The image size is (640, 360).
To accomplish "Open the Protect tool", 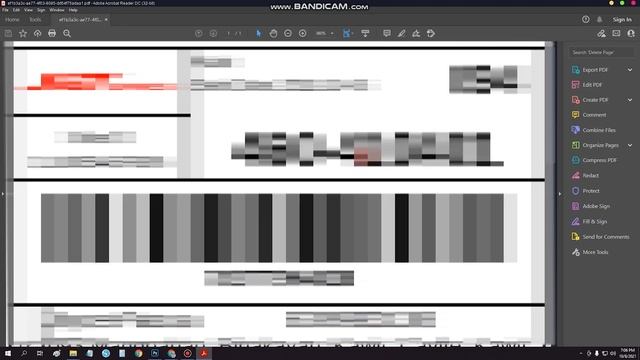I will 591,191.
